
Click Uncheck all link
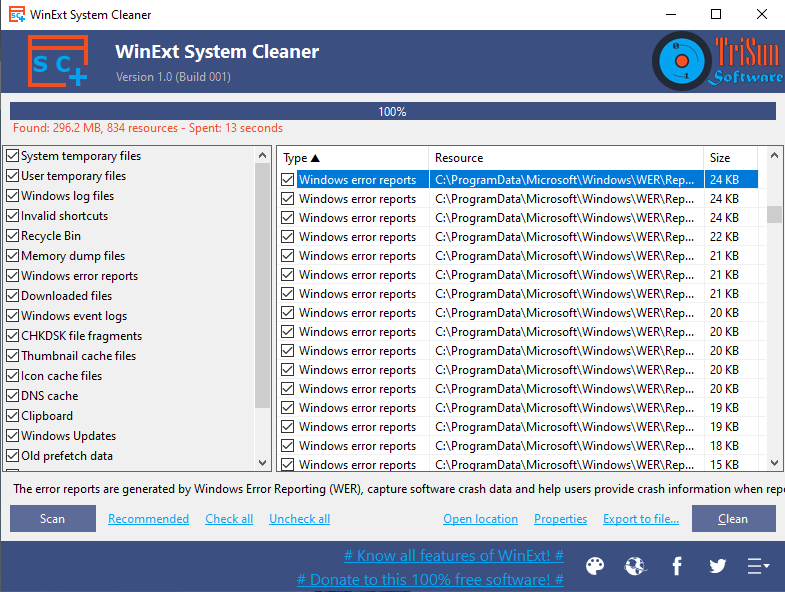[299, 519]
